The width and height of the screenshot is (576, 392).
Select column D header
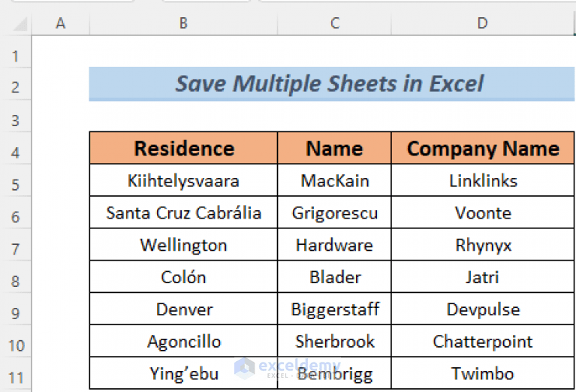483,23
